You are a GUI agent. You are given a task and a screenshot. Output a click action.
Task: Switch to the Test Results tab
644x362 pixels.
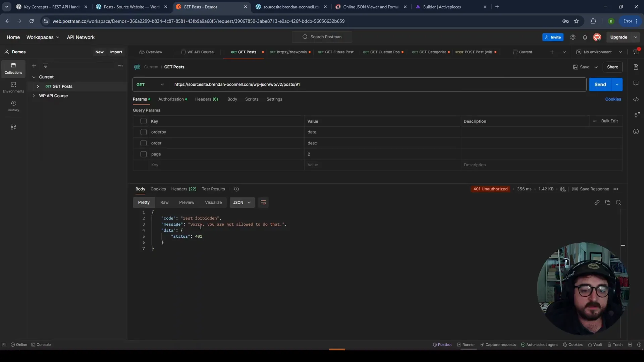click(x=213, y=189)
